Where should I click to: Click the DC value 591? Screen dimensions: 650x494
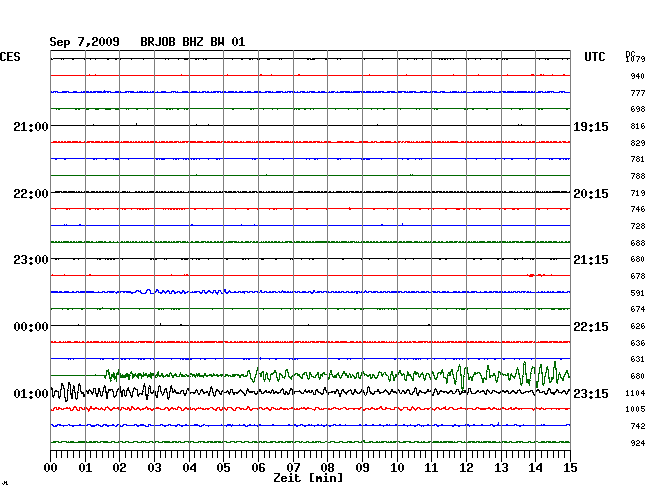(638, 293)
